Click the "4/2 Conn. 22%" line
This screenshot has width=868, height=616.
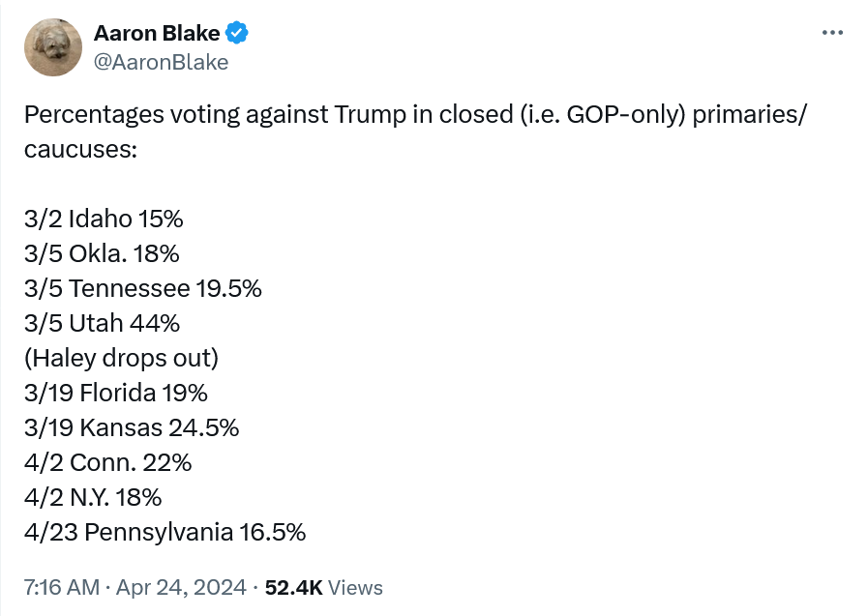[107, 462]
